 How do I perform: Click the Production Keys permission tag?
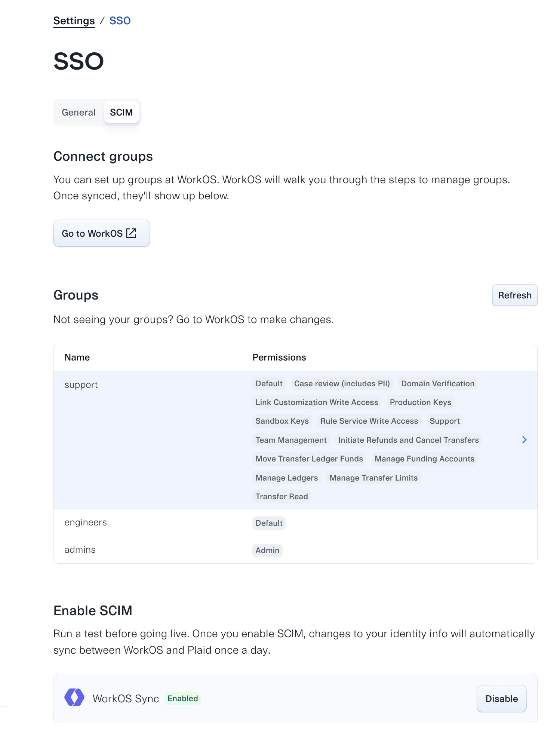pyautogui.click(x=420, y=402)
